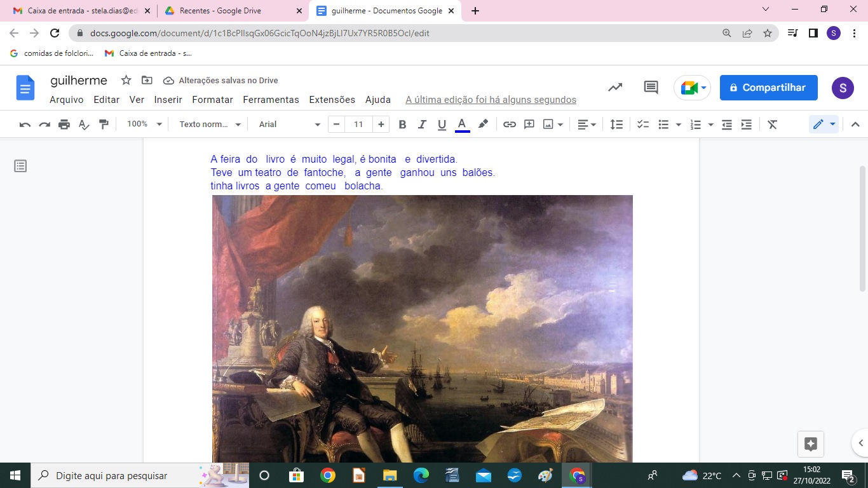The height and width of the screenshot is (488, 868).
Task: Open the last edit history link
Action: pyautogui.click(x=491, y=100)
